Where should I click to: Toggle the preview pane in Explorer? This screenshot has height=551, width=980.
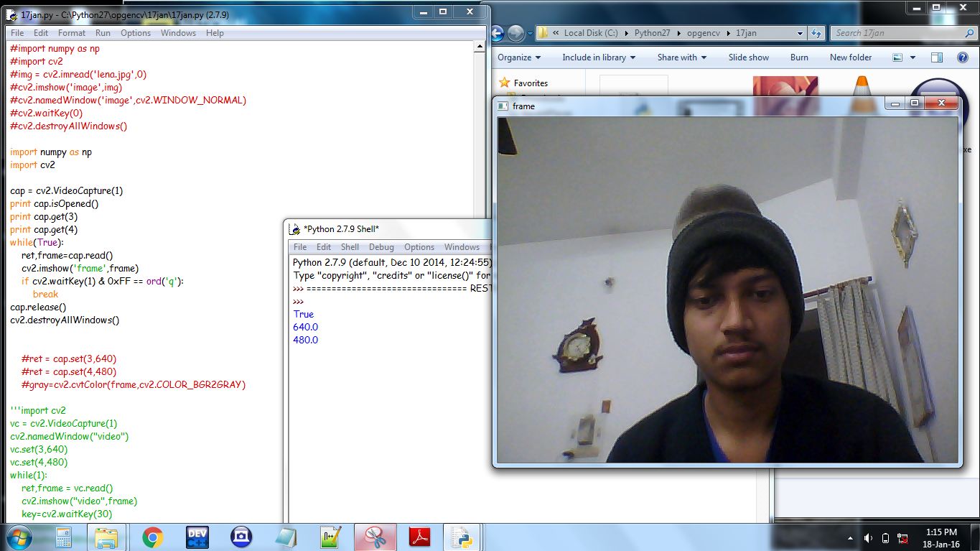coord(935,57)
